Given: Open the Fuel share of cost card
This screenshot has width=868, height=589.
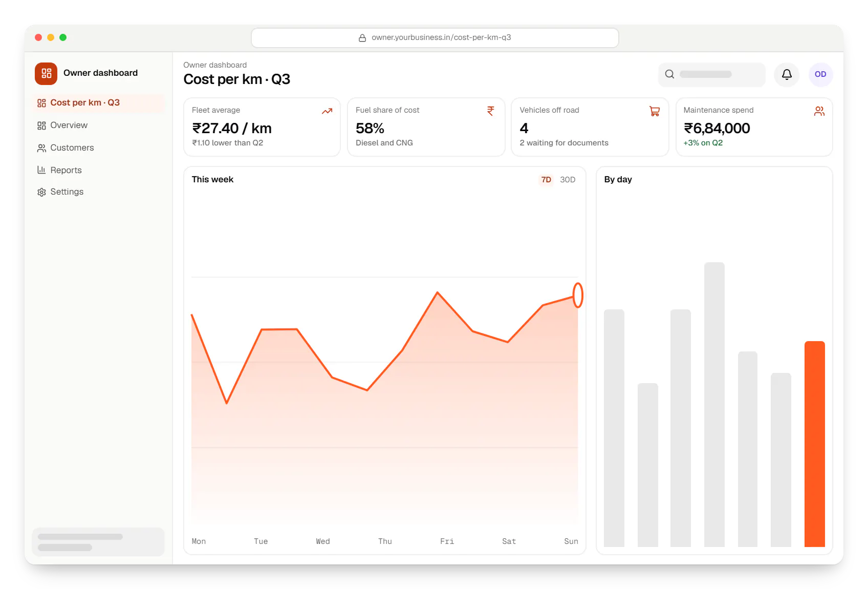Looking at the screenshot, I should coord(426,127).
